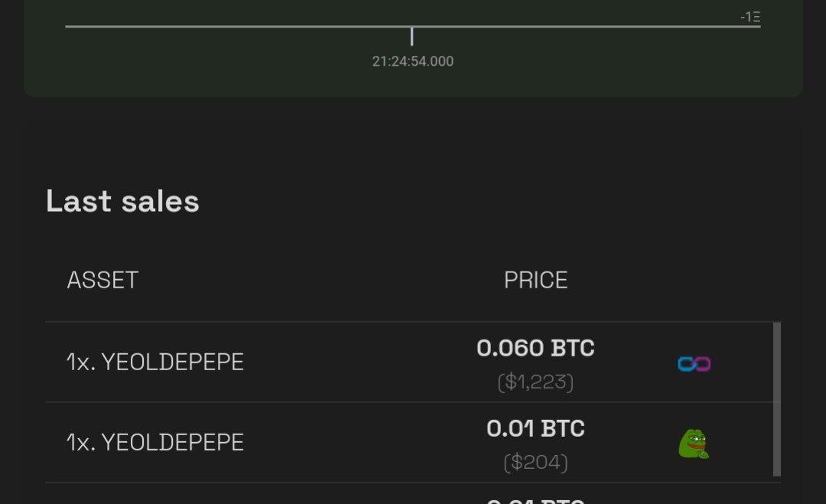The image size is (826, 504).
Task: Click the tick marker above 21:24:54.000
Action: click(412, 37)
